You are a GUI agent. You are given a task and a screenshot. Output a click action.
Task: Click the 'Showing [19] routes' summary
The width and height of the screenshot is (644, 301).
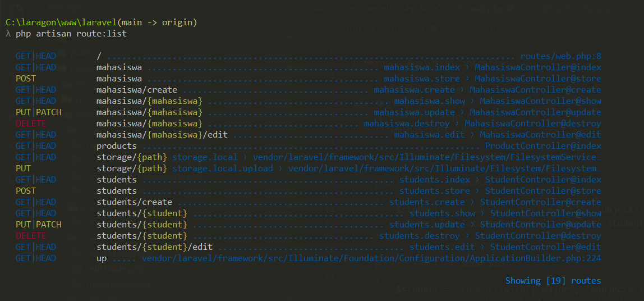pyautogui.click(x=553, y=281)
